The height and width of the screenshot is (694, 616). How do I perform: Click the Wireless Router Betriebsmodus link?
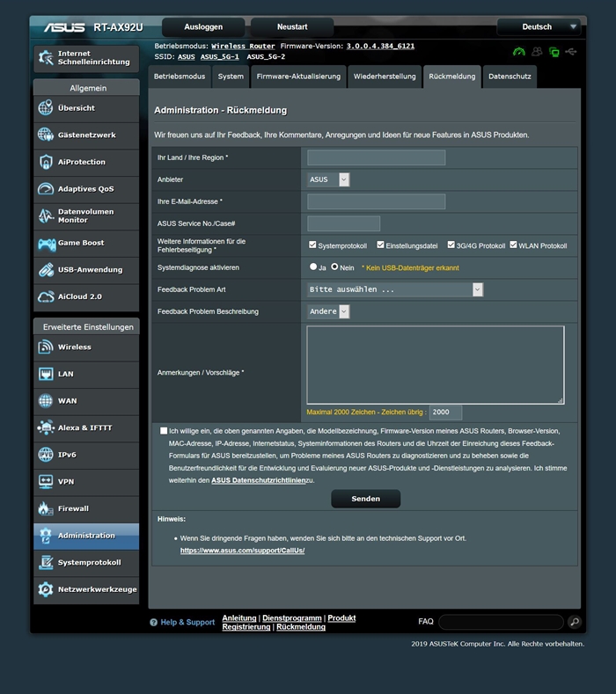click(243, 46)
